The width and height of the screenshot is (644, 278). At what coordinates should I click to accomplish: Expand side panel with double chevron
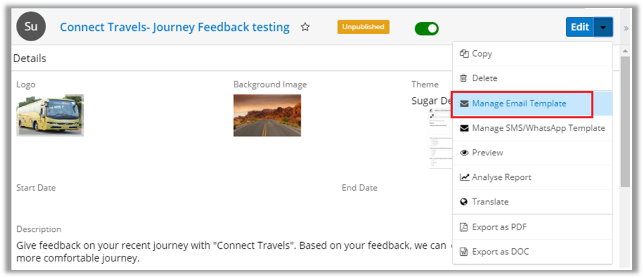(626, 28)
